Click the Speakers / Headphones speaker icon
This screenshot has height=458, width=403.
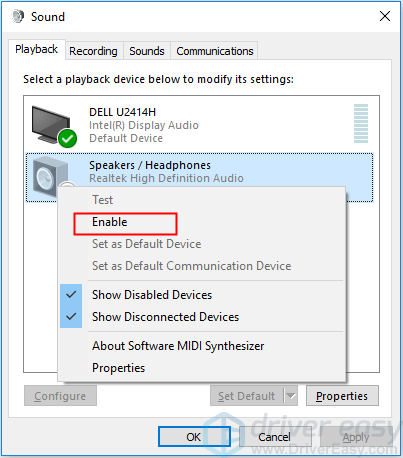click(x=51, y=177)
